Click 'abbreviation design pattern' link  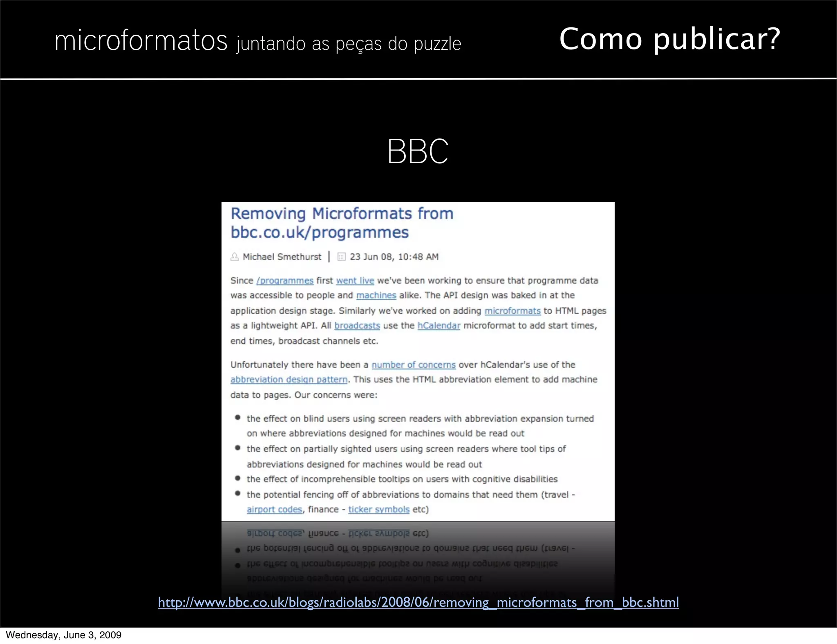pos(289,380)
